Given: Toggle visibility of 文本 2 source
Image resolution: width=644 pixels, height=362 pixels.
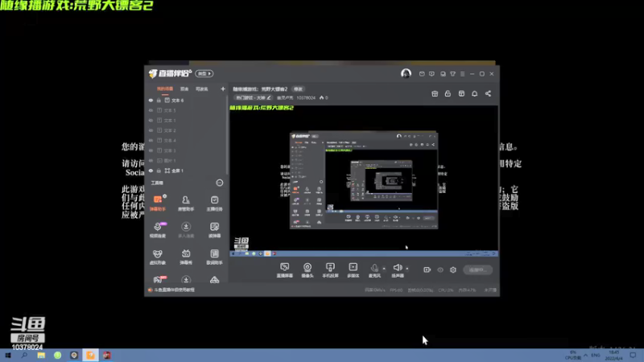Looking at the screenshot, I should pyautogui.click(x=151, y=130).
